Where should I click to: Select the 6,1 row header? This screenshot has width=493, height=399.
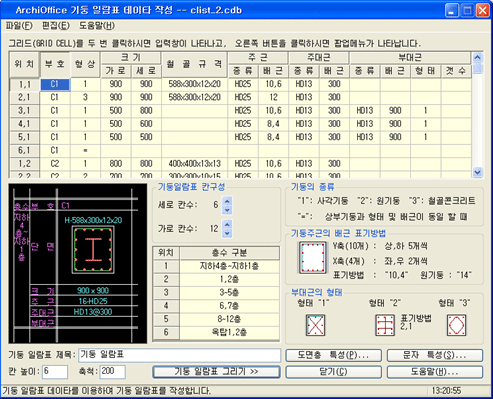pos(24,151)
